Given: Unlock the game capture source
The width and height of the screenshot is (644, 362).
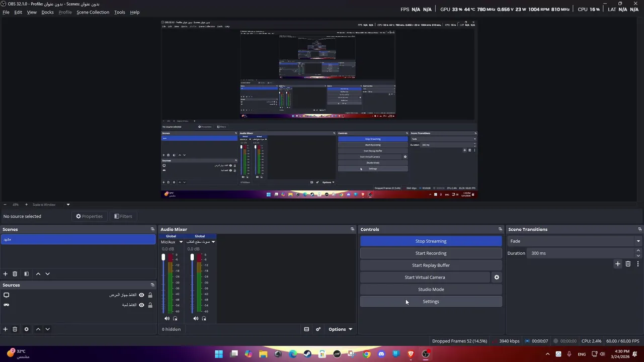Looking at the screenshot, I should tap(150, 305).
